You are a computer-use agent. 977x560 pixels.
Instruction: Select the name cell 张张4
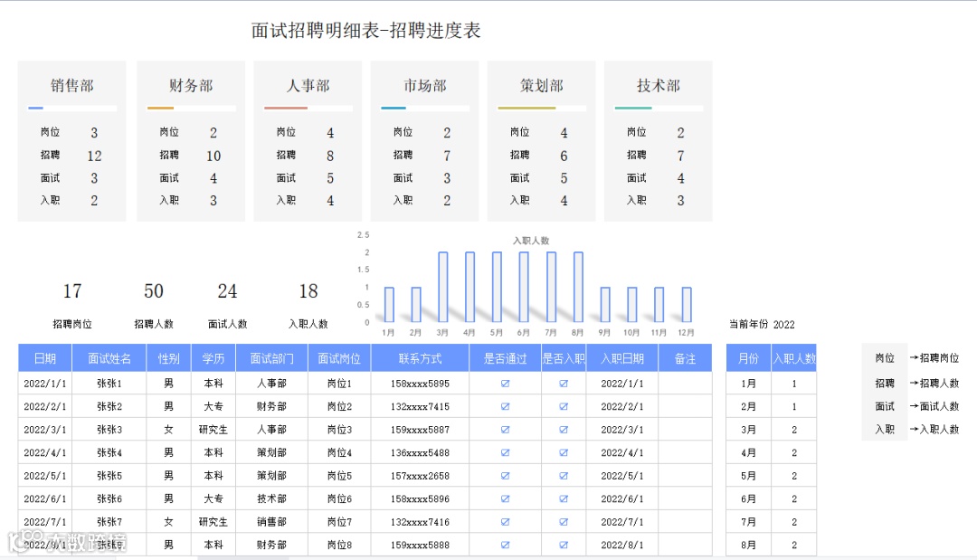click(109, 453)
